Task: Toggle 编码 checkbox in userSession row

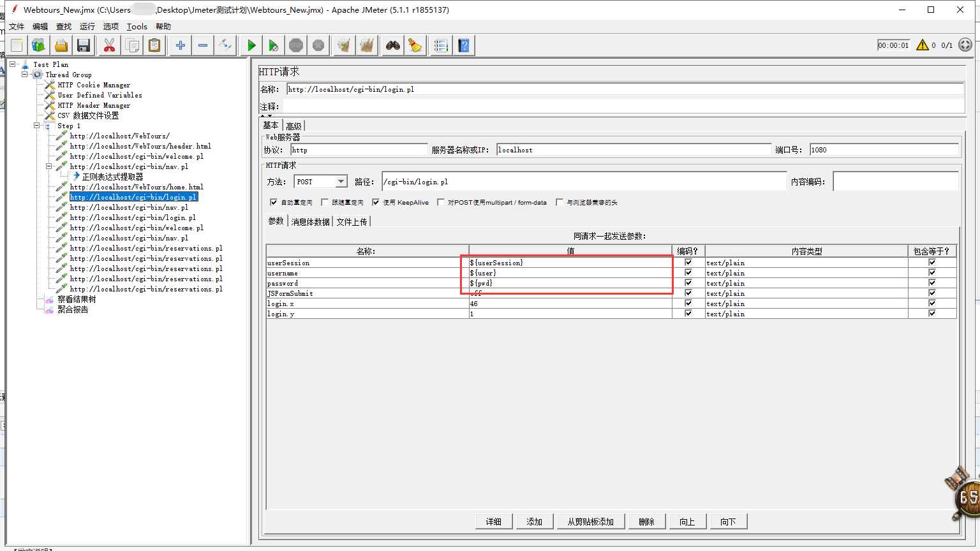Action: (x=688, y=262)
